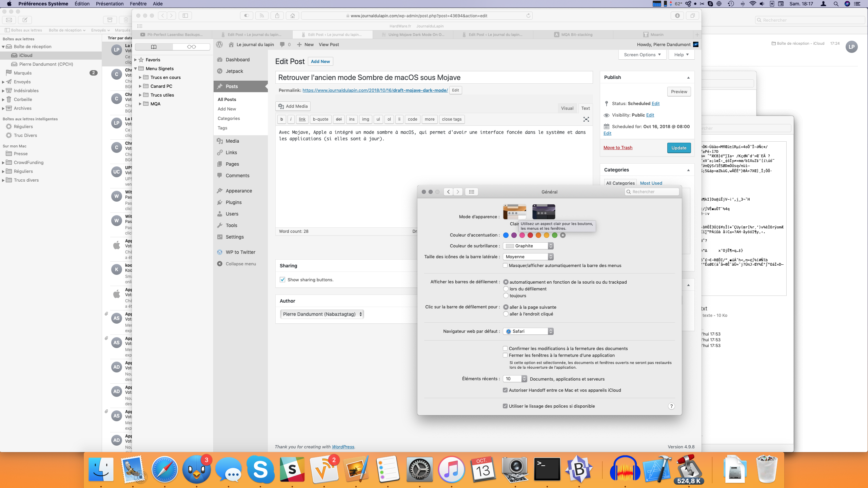This screenshot has height=488, width=868.
Task: Select dark appearance mode thumbnail
Action: 544,212
